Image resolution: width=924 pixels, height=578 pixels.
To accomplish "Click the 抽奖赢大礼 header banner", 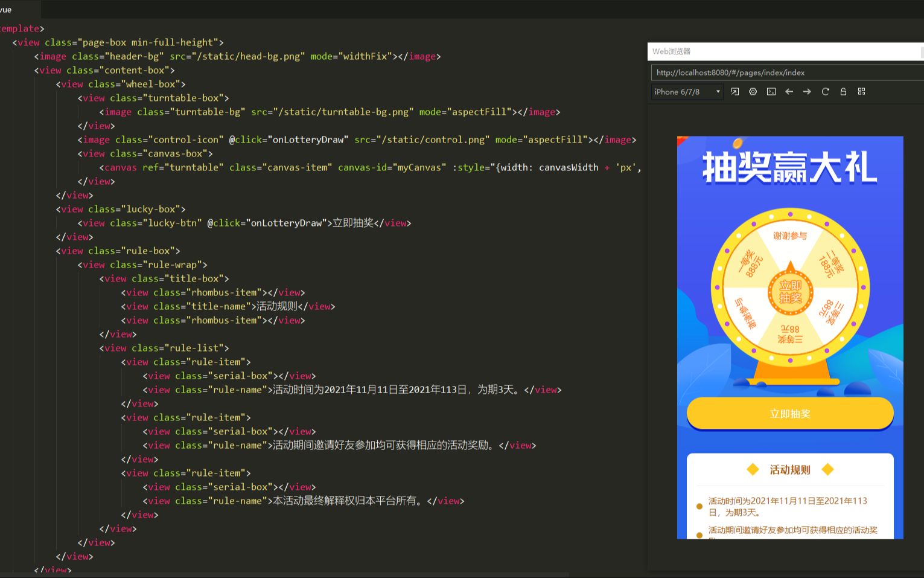I will (x=789, y=167).
